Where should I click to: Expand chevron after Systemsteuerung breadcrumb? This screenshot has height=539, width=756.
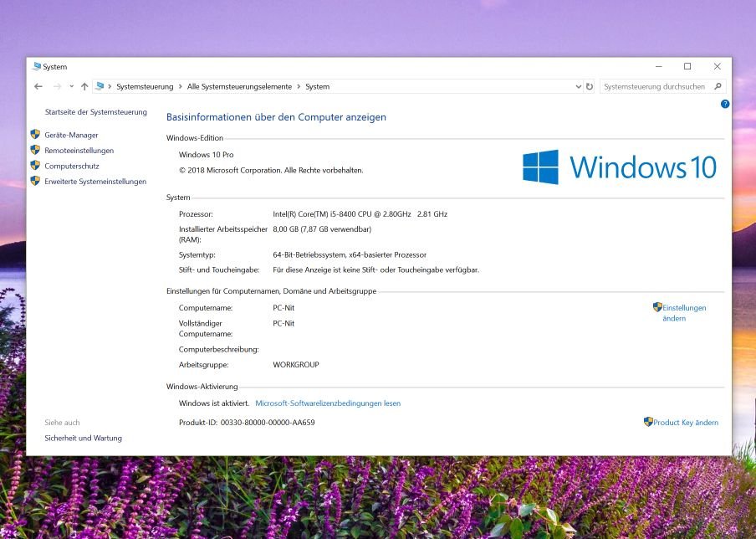pyautogui.click(x=180, y=86)
